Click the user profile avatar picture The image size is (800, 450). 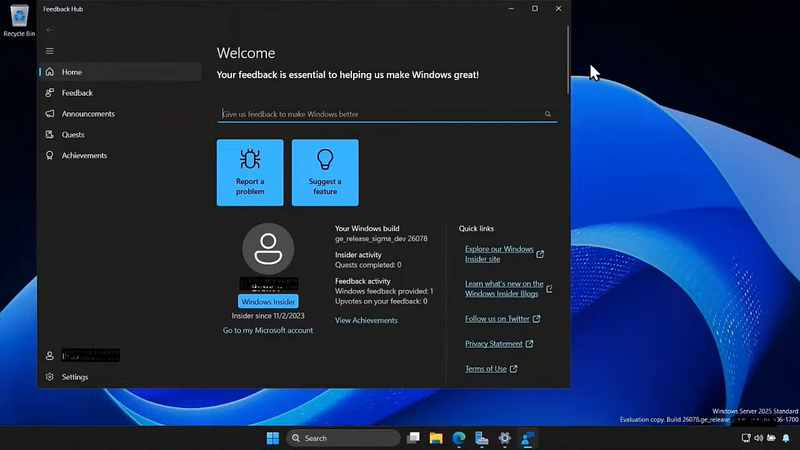268,248
